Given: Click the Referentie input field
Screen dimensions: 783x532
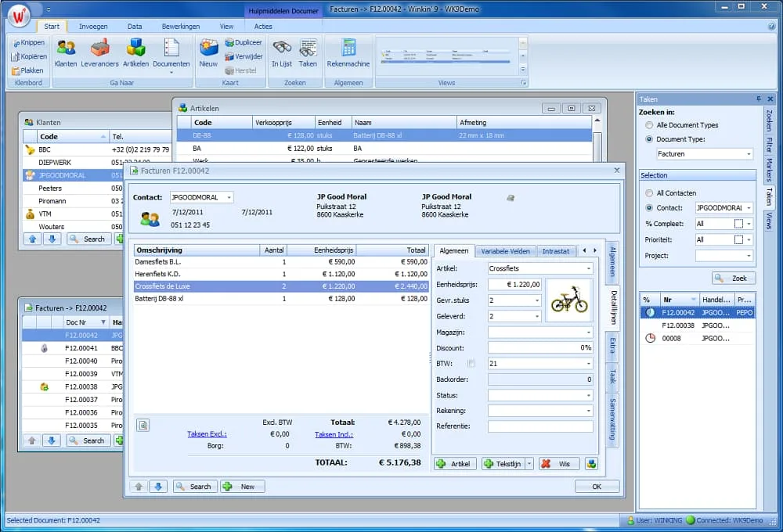Looking at the screenshot, I should 540,426.
